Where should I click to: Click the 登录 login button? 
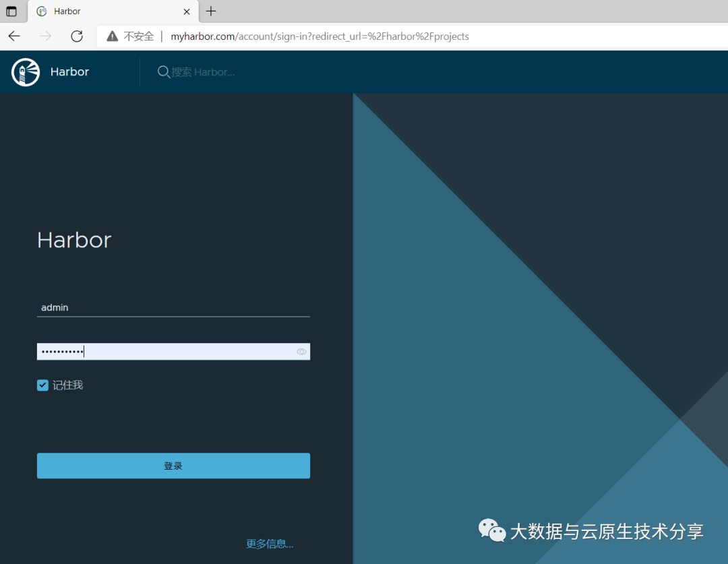[x=174, y=466]
